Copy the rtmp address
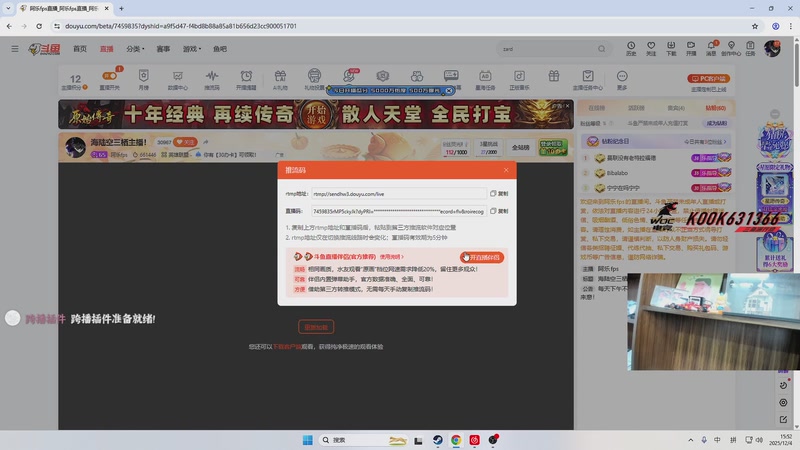This screenshot has width=800, height=450. pos(499,193)
